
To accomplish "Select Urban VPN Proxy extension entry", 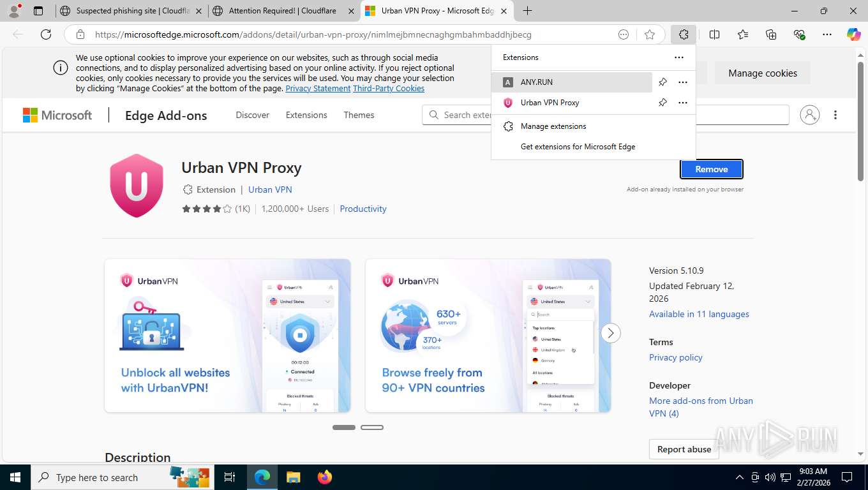I will click(573, 102).
